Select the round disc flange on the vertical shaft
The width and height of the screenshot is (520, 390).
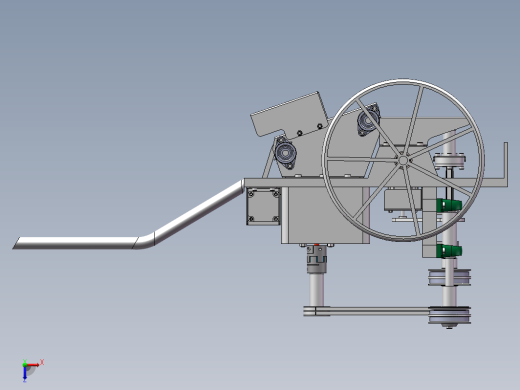[x=450, y=161]
